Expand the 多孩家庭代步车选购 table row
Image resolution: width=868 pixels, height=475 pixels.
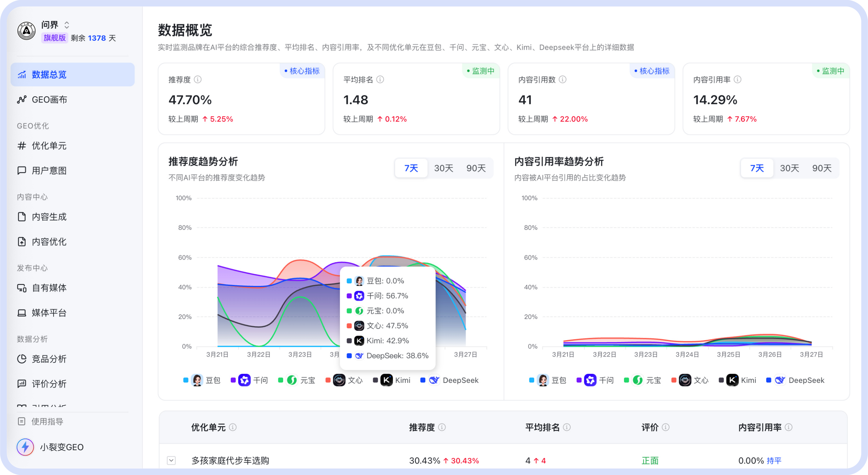click(172, 461)
